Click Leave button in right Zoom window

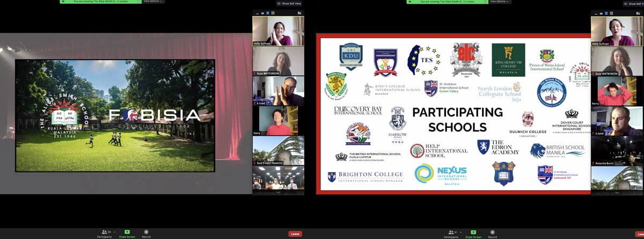(x=639, y=234)
